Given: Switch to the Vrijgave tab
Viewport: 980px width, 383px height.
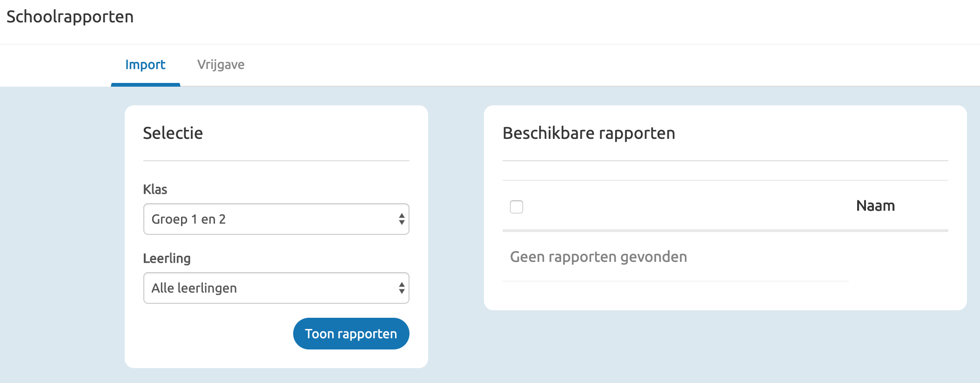Looking at the screenshot, I should [221, 65].
